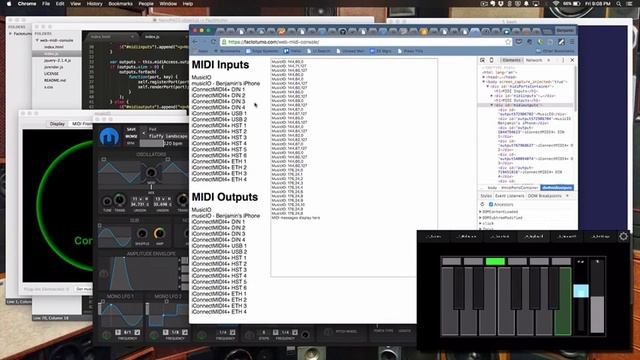Click the Wi-Fi icon in menu bar
The height and width of the screenshot is (360, 640).
click(556, 4)
